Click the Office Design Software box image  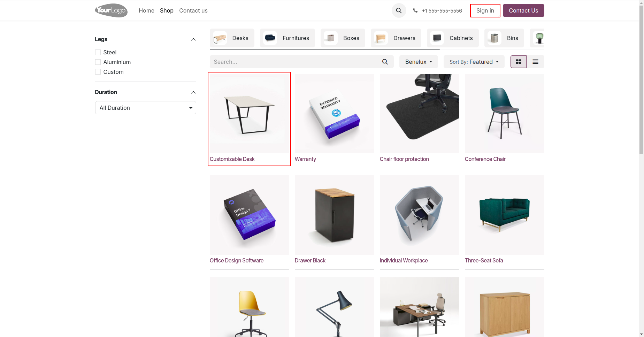(250, 215)
